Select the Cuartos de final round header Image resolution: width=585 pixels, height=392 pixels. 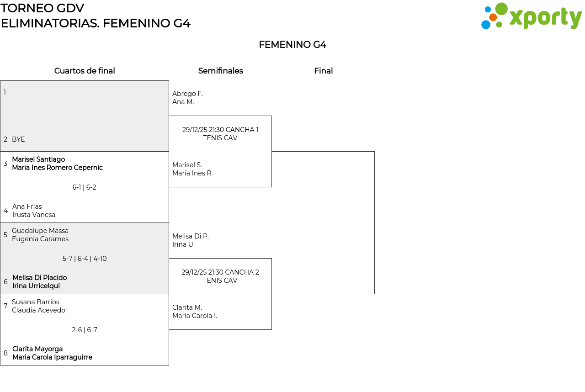click(x=85, y=71)
